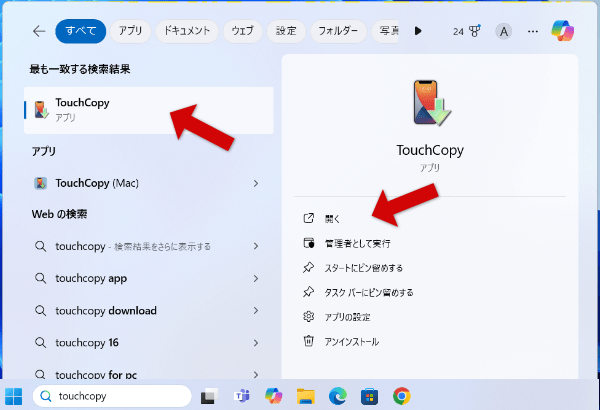
Task: Select web suggestion 'touchcopy download'
Action: pos(149,310)
